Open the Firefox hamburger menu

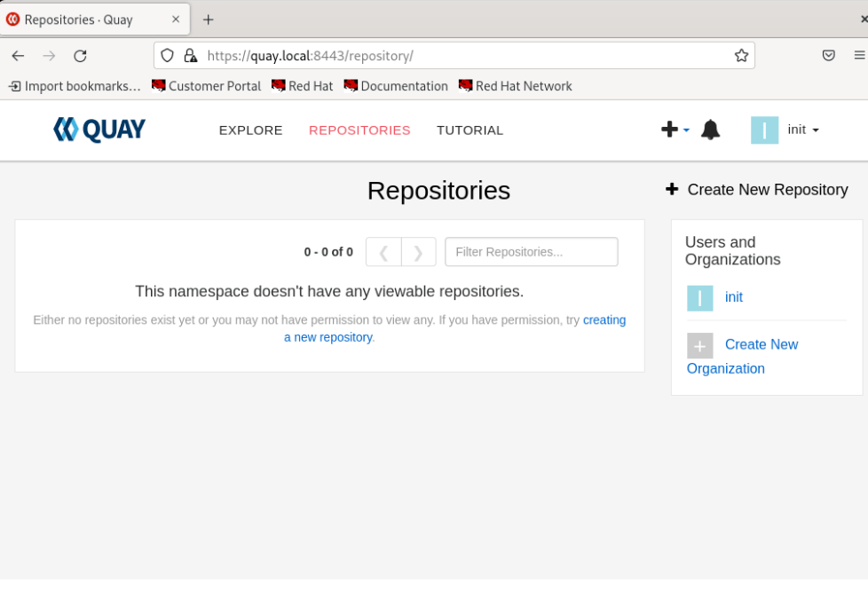(x=861, y=55)
